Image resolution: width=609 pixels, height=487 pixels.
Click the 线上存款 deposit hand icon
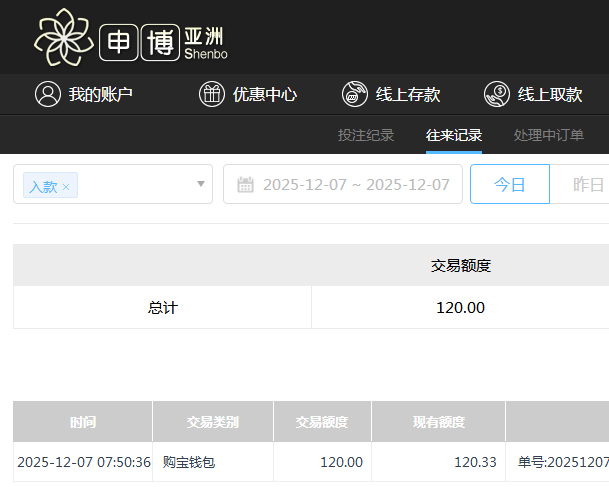point(355,94)
